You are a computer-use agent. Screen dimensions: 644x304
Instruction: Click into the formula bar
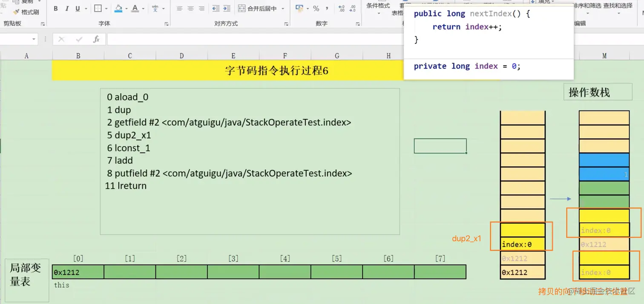pos(255,39)
